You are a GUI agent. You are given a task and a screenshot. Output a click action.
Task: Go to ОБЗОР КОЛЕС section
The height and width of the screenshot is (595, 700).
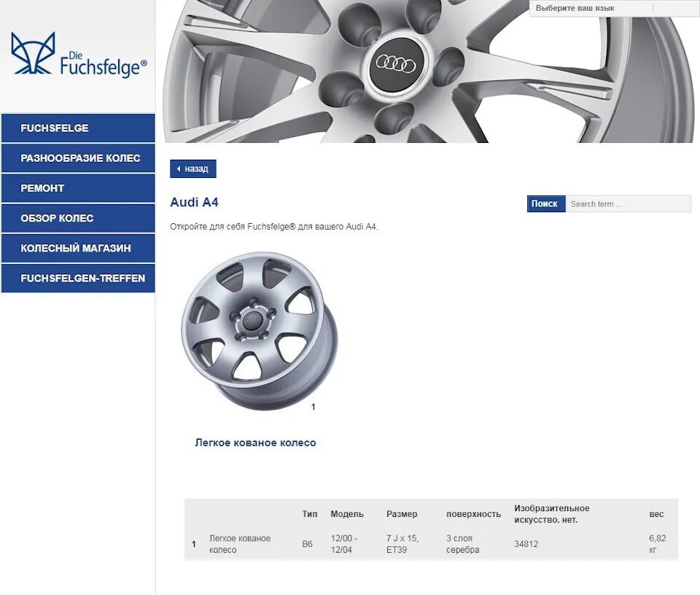point(78,218)
